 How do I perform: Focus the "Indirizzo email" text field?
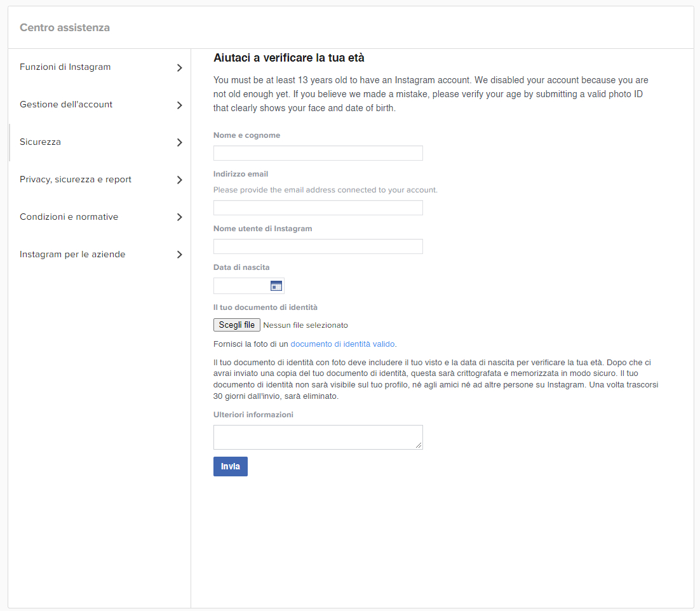318,208
